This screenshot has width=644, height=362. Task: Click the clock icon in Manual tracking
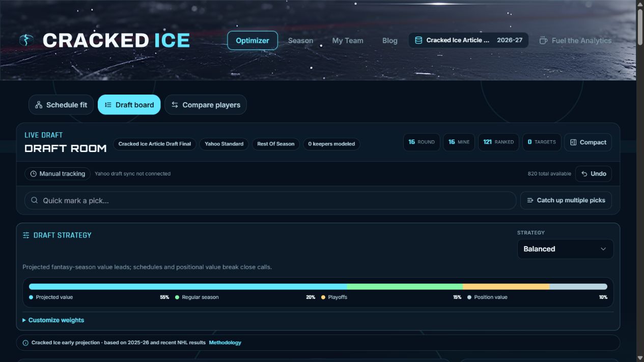point(34,174)
